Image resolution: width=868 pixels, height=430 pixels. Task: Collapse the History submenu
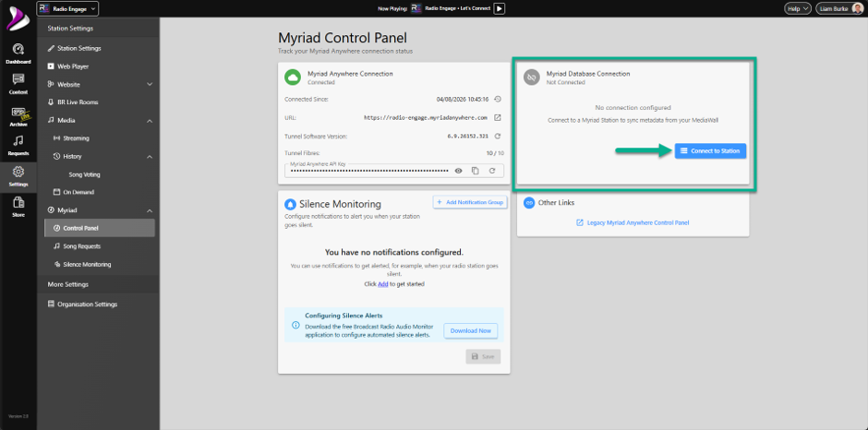150,157
